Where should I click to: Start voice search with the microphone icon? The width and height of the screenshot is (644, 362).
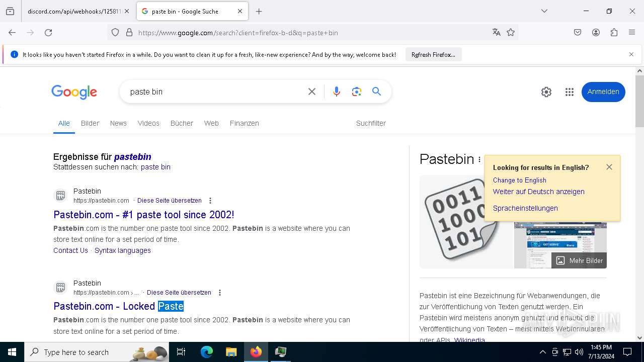click(337, 92)
